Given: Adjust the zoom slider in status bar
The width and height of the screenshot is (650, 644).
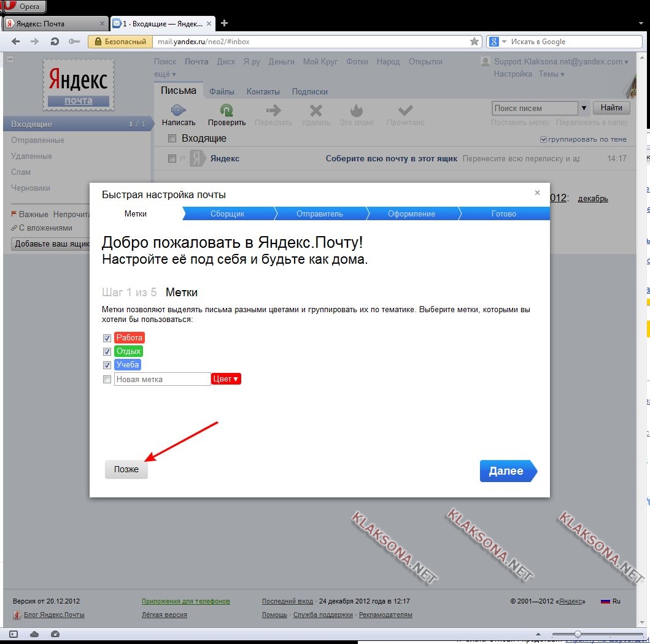Looking at the screenshot, I should (578, 634).
